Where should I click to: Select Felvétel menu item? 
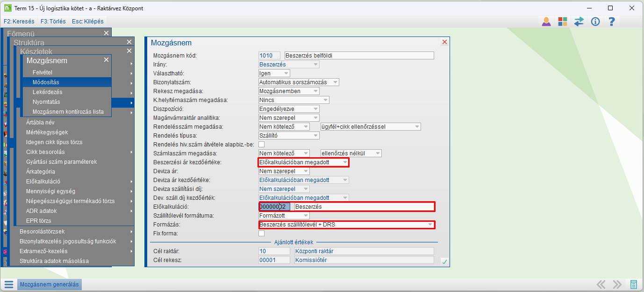tap(67, 73)
